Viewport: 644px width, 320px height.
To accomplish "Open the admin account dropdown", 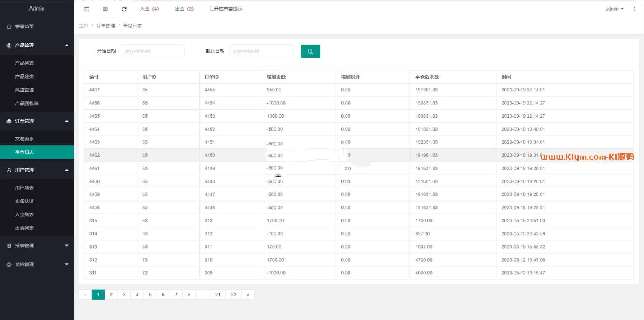I will pyautogui.click(x=615, y=9).
